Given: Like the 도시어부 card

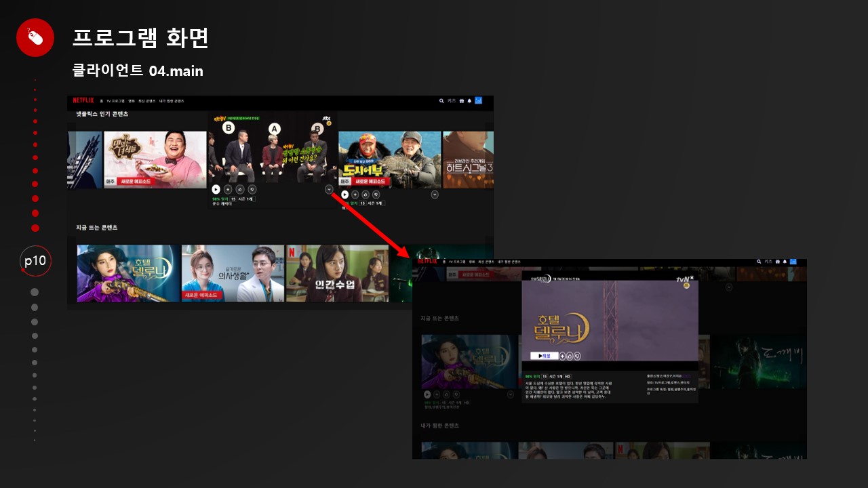Looking at the screenshot, I should pos(365,195).
